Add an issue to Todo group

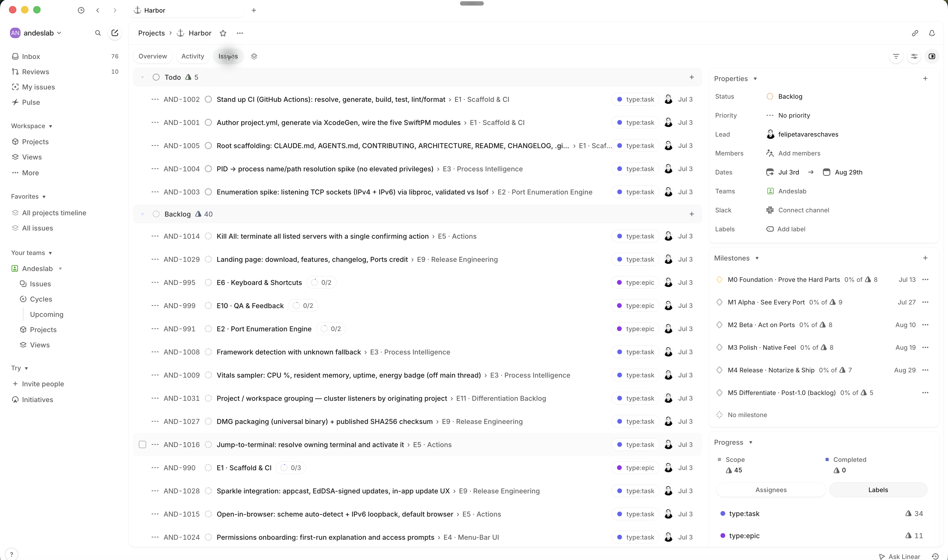click(x=692, y=77)
